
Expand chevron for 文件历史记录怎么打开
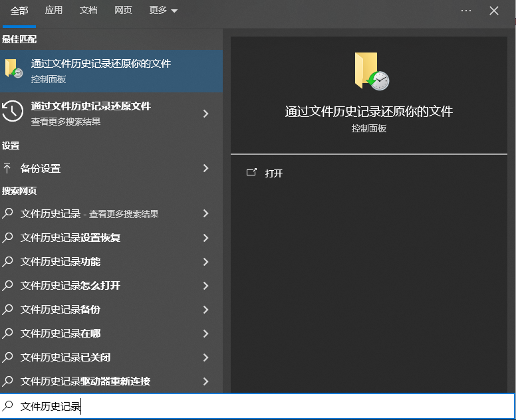click(x=206, y=286)
